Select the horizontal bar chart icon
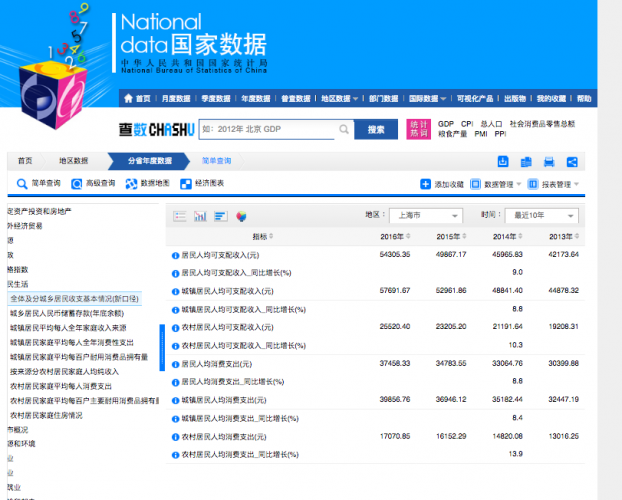This screenshot has width=622, height=500. tap(220, 216)
